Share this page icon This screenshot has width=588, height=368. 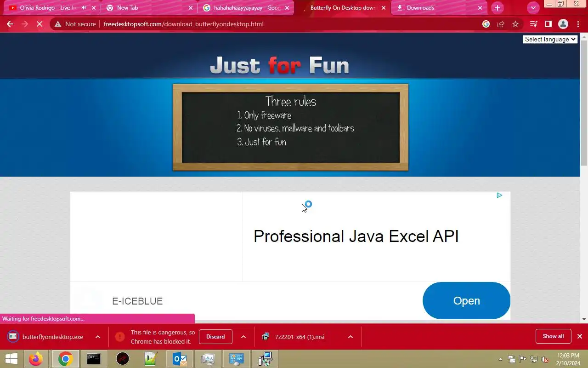click(x=501, y=24)
